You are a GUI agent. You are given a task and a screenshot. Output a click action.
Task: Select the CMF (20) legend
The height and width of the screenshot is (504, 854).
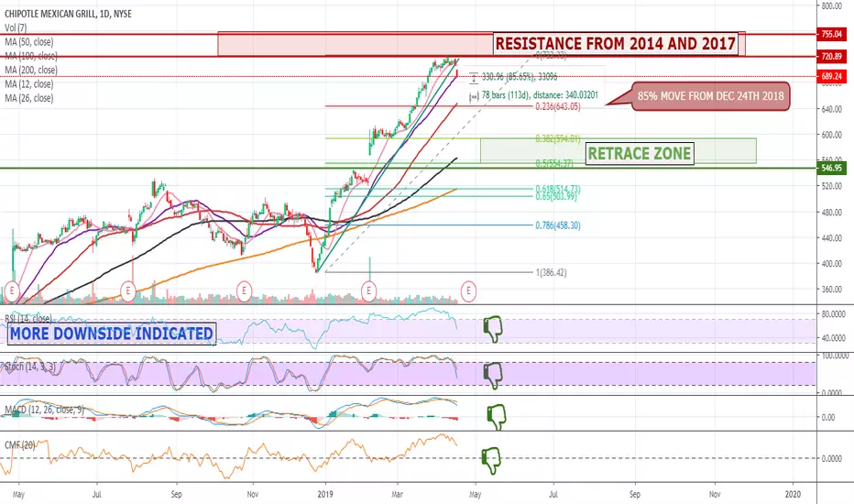click(19, 445)
